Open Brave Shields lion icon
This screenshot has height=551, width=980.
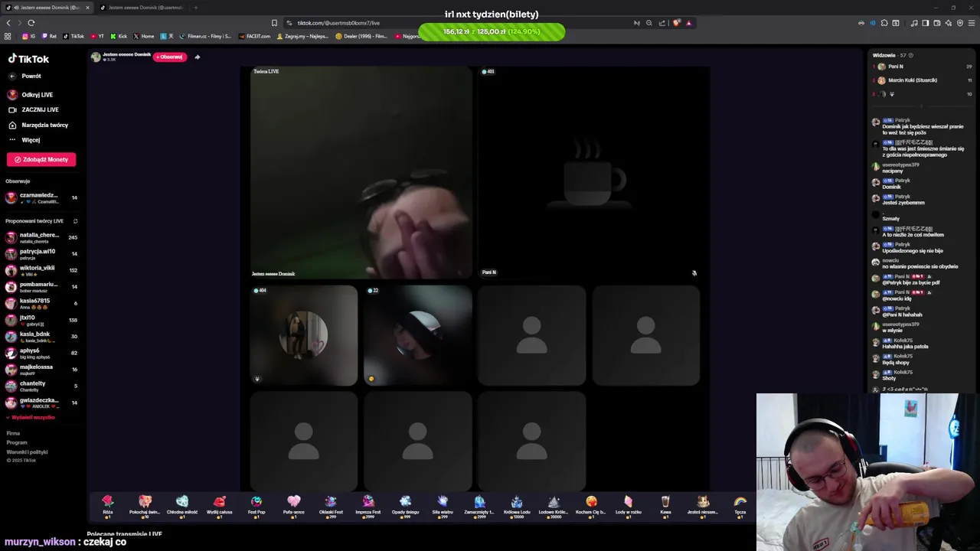click(677, 23)
